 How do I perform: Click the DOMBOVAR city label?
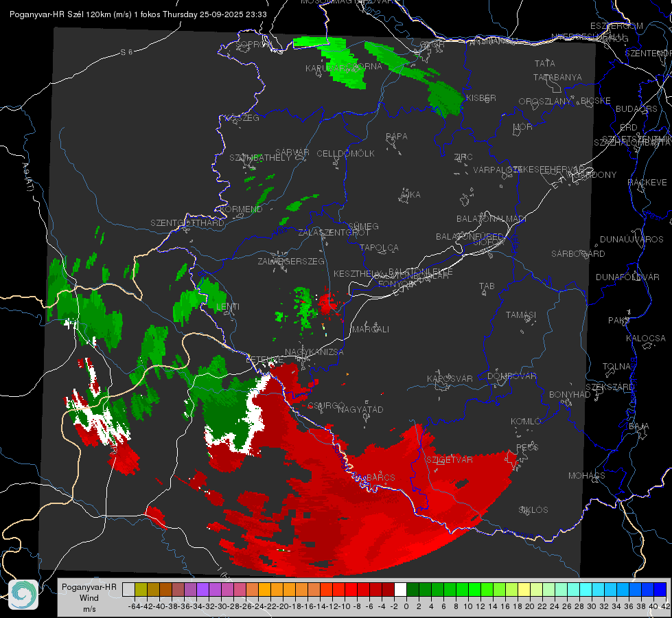(x=511, y=376)
